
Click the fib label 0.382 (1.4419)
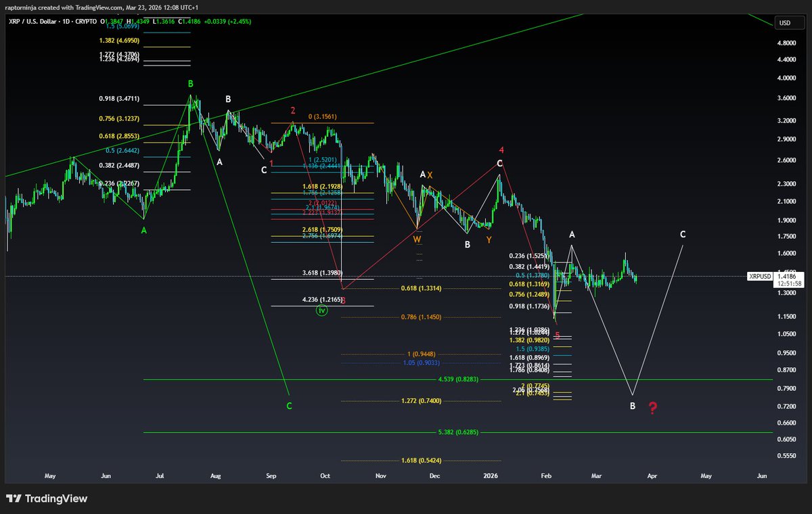click(x=531, y=266)
